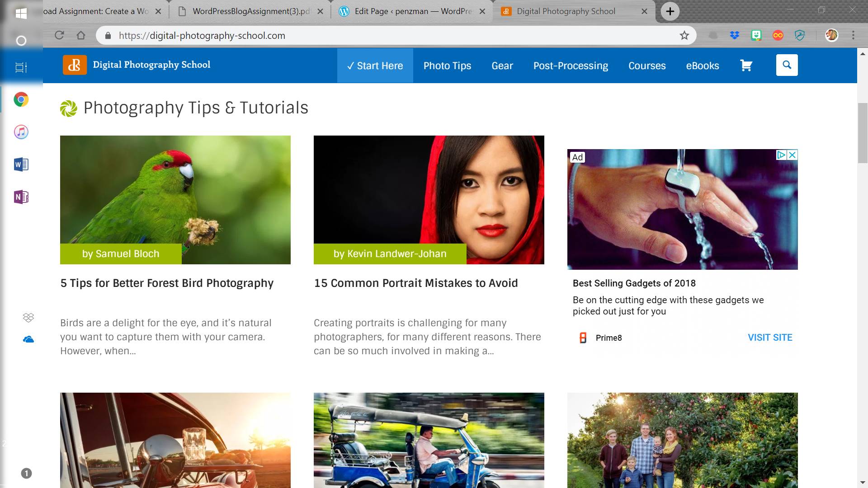This screenshot has width=868, height=488.
Task: Click the site search magnifier button
Action: (x=787, y=65)
